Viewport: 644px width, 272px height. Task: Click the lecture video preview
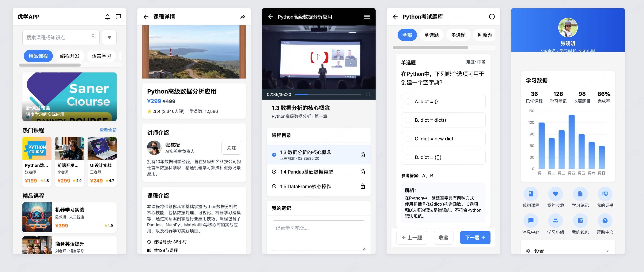[319, 57]
